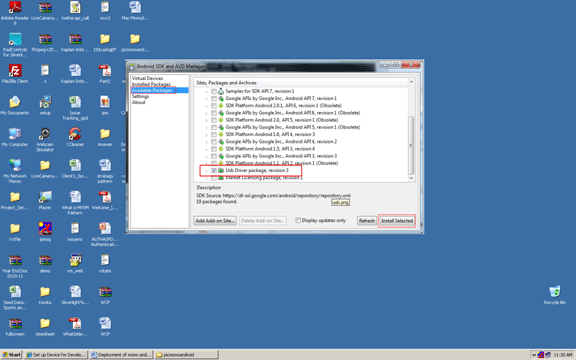Expand the Usb Driver package tree row
This screenshot has height=360, width=576.
206,171
